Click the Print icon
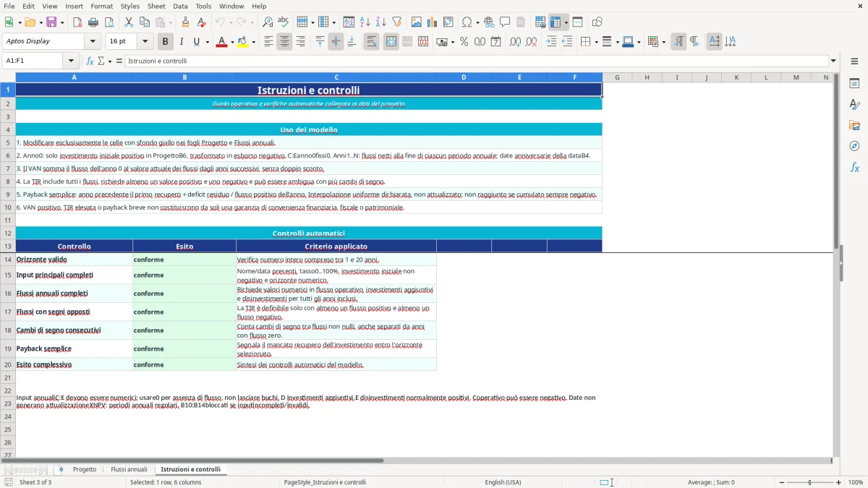 point(93,22)
